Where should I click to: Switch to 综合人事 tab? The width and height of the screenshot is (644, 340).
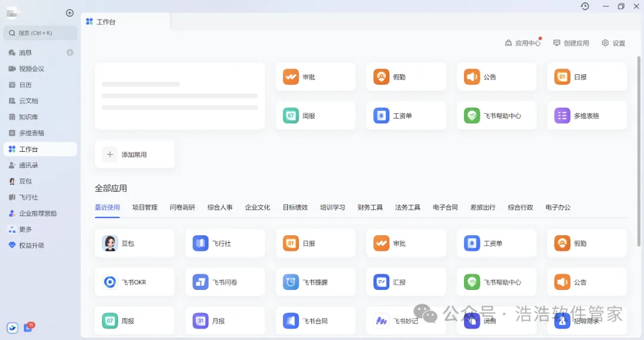[x=220, y=208]
